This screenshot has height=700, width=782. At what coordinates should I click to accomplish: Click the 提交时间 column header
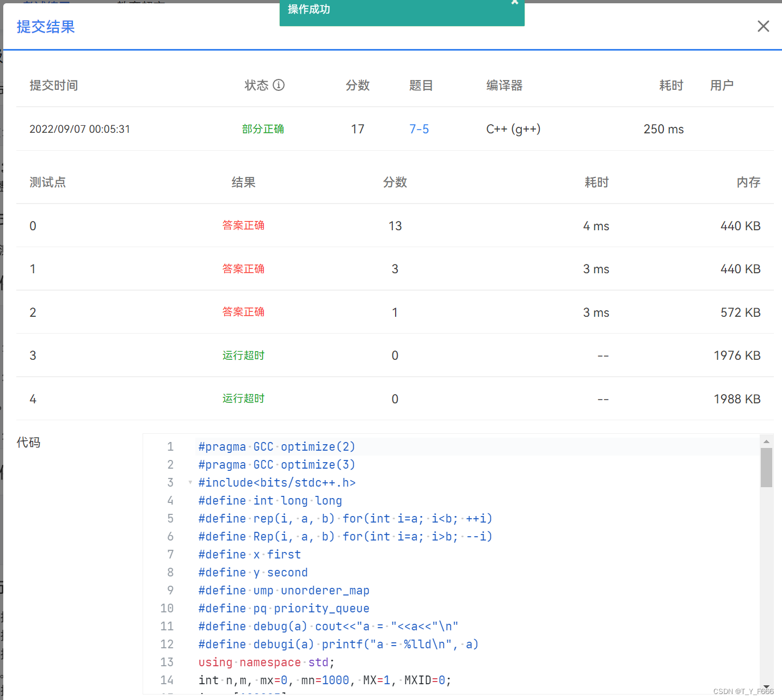pyautogui.click(x=53, y=85)
